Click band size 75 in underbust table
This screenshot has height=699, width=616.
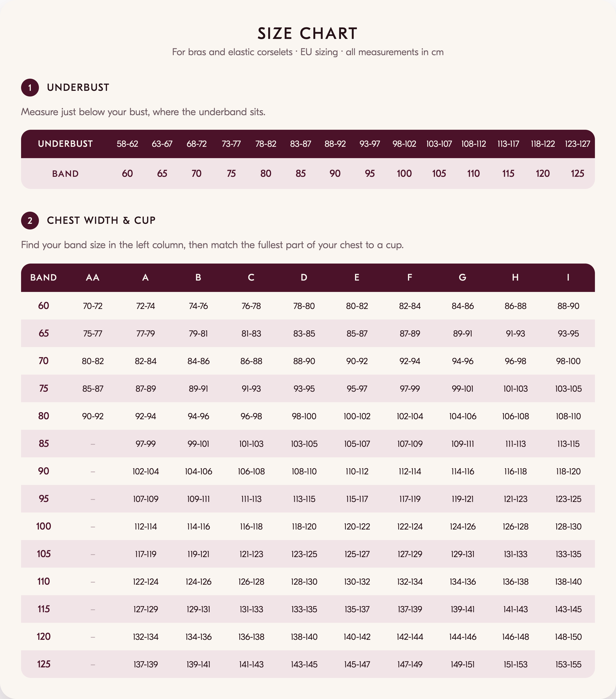coord(231,173)
